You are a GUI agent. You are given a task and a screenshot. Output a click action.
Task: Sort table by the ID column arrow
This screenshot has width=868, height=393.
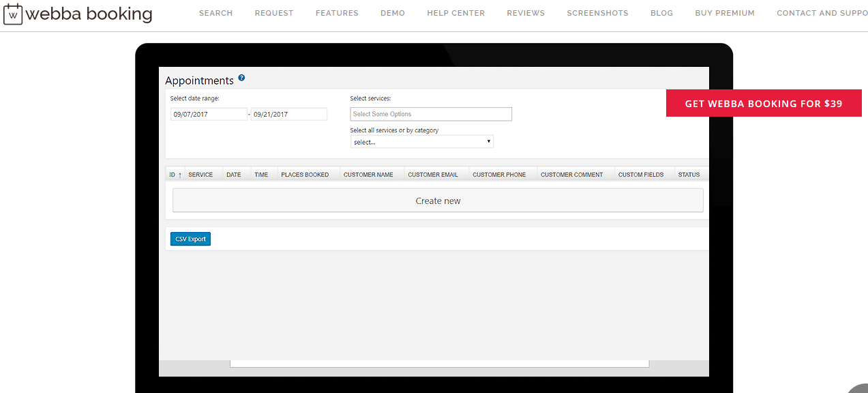pyautogui.click(x=180, y=175)
